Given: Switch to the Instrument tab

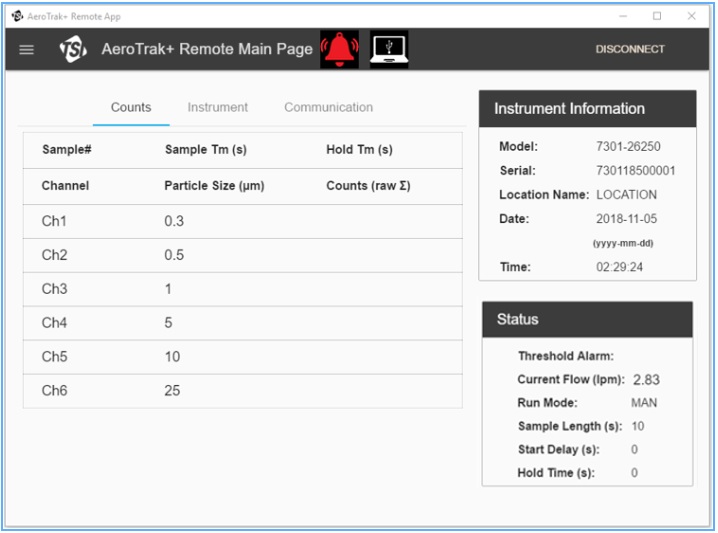Looking at the screenshot, I should [217, 108].
